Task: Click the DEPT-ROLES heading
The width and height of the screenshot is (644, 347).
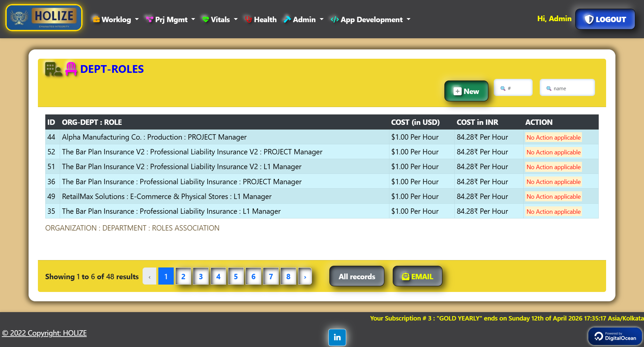Action: pos(112,69)
